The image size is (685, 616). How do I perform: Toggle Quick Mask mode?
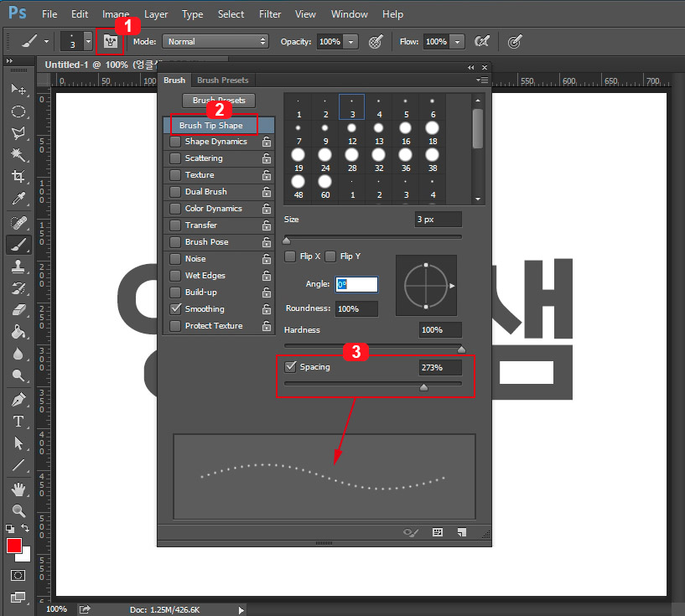tap(18, 576)
